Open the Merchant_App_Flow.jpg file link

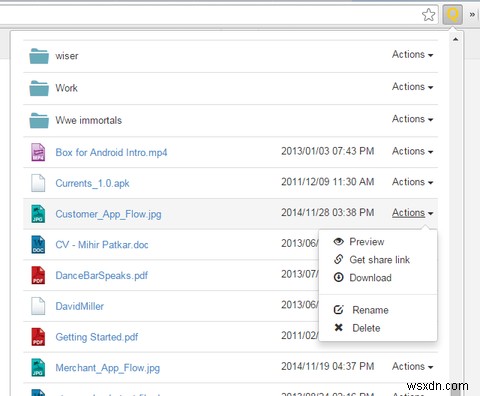pyautogui.click(x=108, y=368)
